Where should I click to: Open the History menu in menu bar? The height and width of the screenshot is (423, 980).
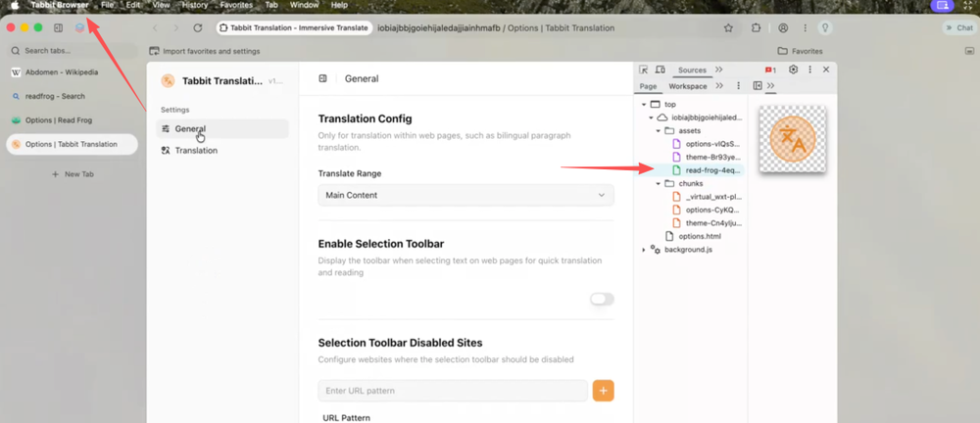point(194,6)
